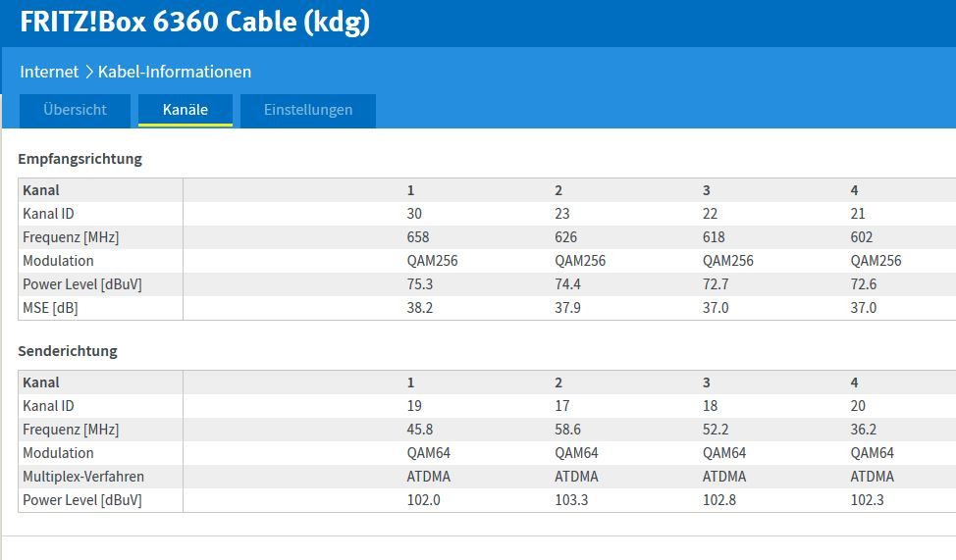956x560 pixels.
Task: Click the Empfangsrichtung section heading
Action: (x=80, y=158)
